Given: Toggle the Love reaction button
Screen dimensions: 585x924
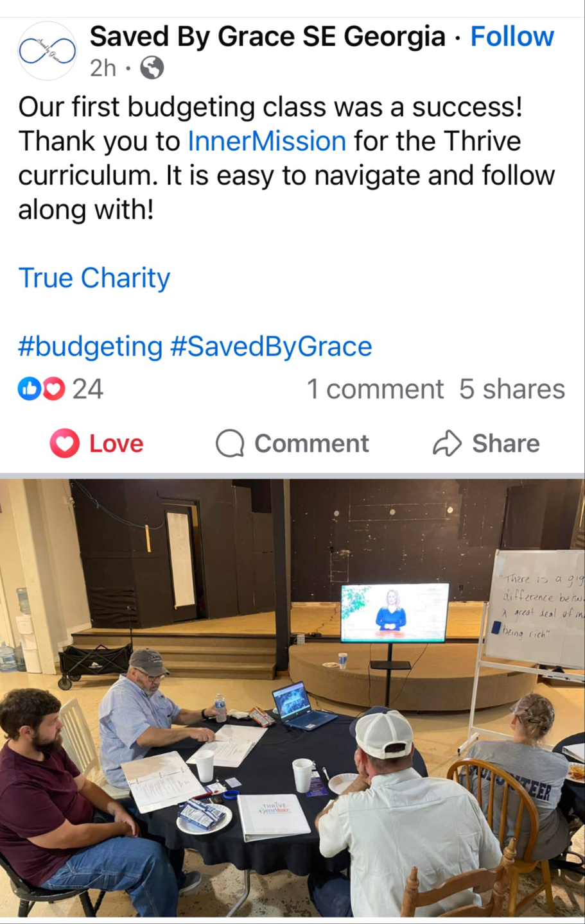Looking at the screenshot, I should (97, 443).
